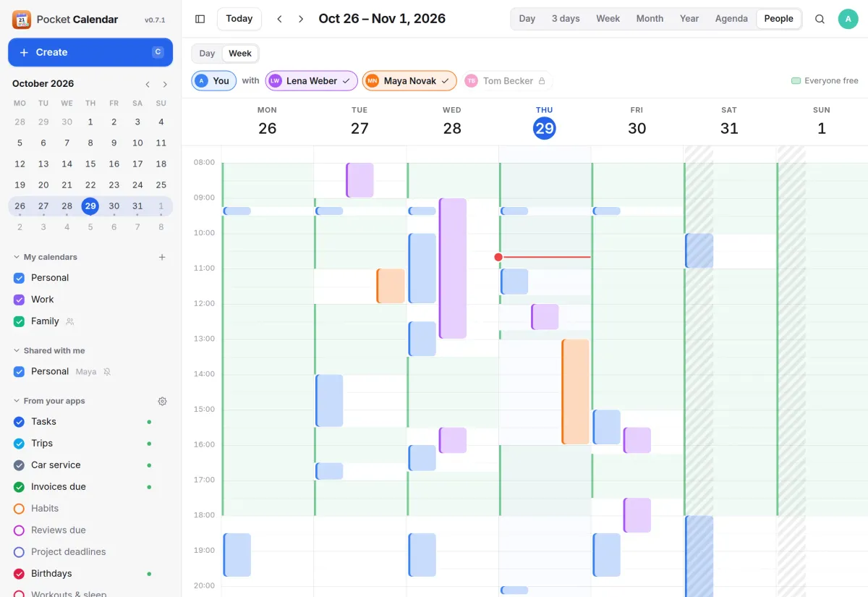Click Lena Weber's LW avatar
868x597 pixels.
pyautogui.click(x=275, y=81)
